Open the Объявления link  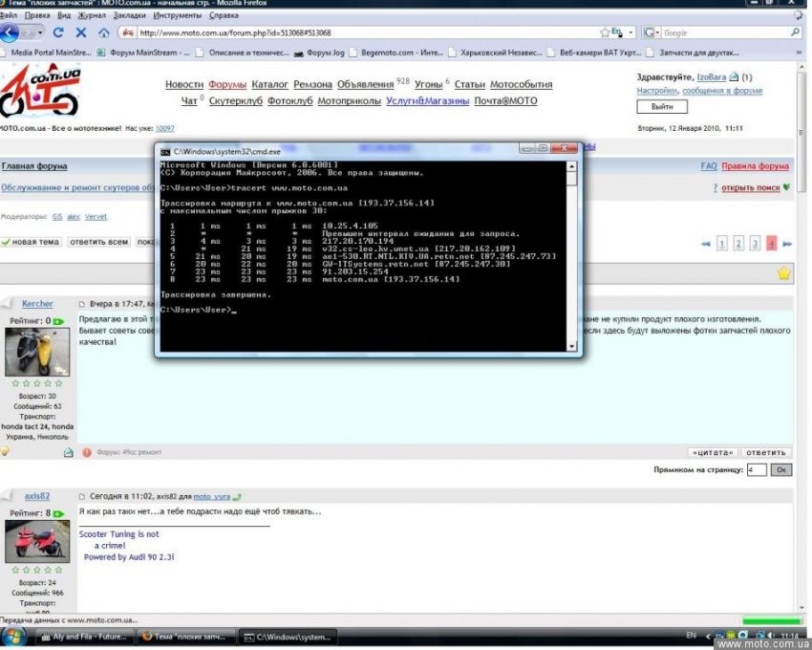point(365,84)
